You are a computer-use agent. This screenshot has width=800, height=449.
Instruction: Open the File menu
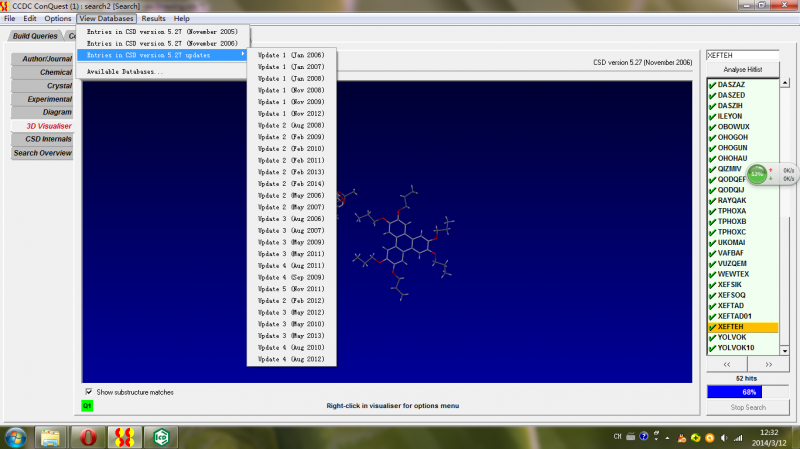pos(10,18)
